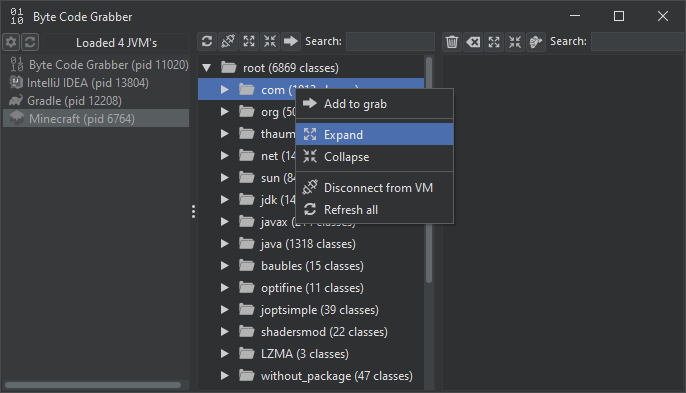This screenshot has height=393, width=686.
Task: Click root folder icon
Action: coord(229,67)
